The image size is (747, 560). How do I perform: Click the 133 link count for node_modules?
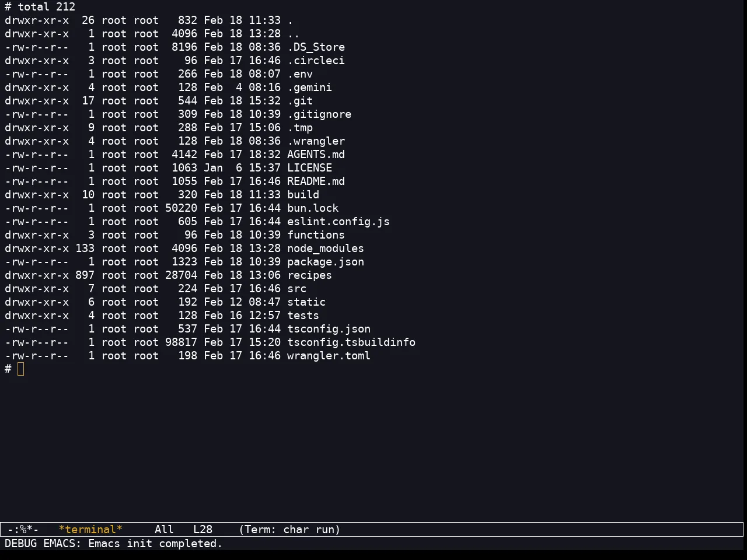click(x=85, y=249)
